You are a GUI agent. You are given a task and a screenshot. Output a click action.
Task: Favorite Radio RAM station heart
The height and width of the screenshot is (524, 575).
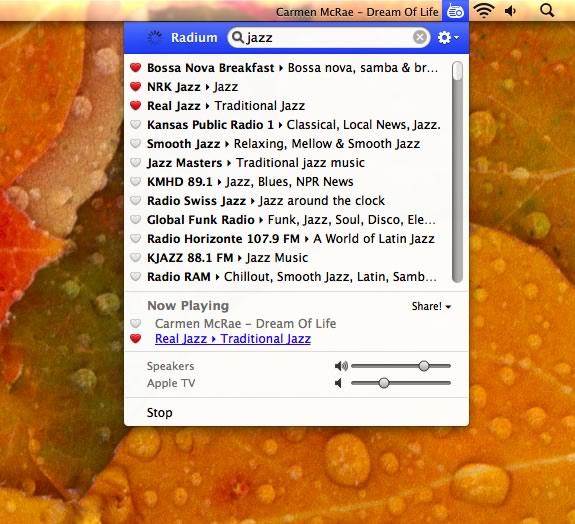click(x=135, y=276)
